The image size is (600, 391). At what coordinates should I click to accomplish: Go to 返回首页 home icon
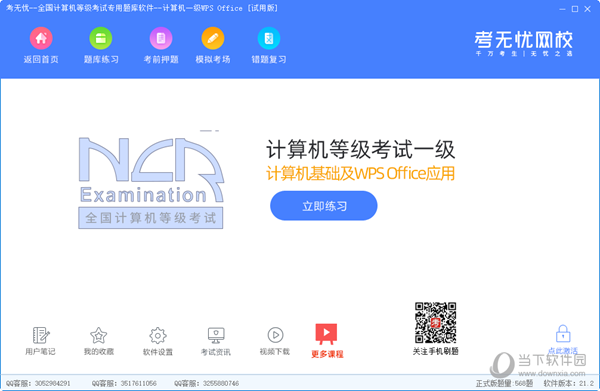[x=41, y=38]
